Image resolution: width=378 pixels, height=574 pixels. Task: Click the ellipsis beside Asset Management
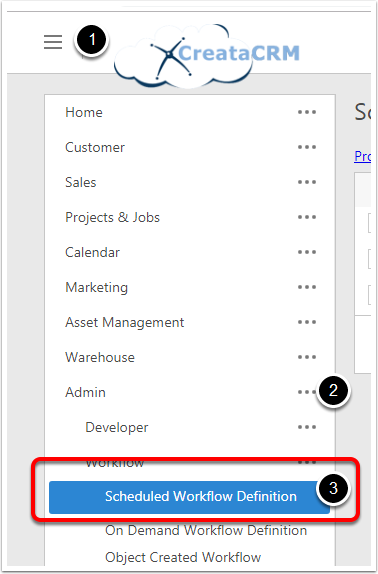point(307,322)
